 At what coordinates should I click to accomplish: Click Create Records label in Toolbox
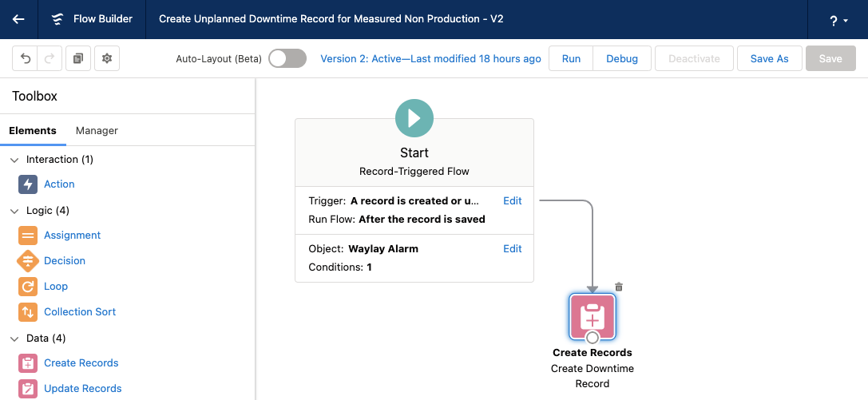coord(81,363)
